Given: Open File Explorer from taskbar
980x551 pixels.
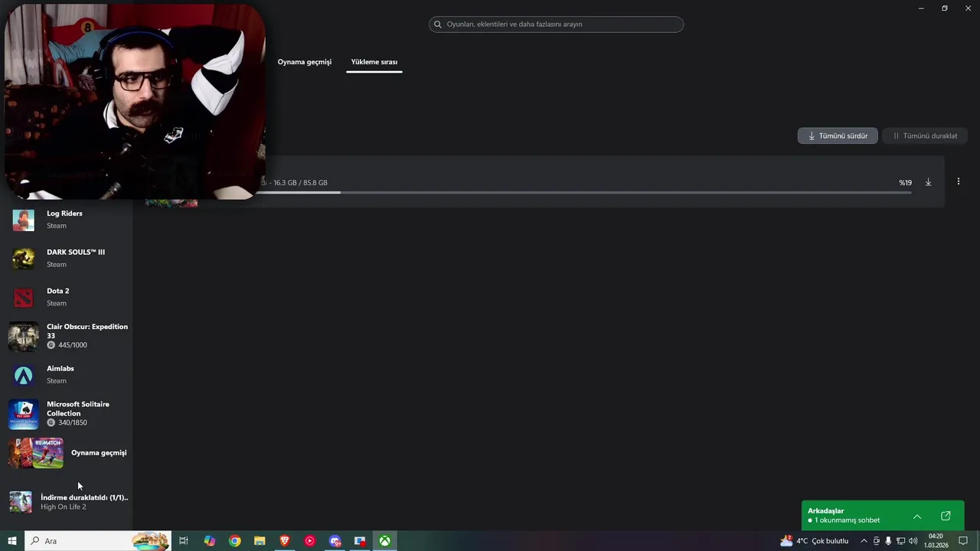Looking at the screenshot, I should [x=260, y=541].
